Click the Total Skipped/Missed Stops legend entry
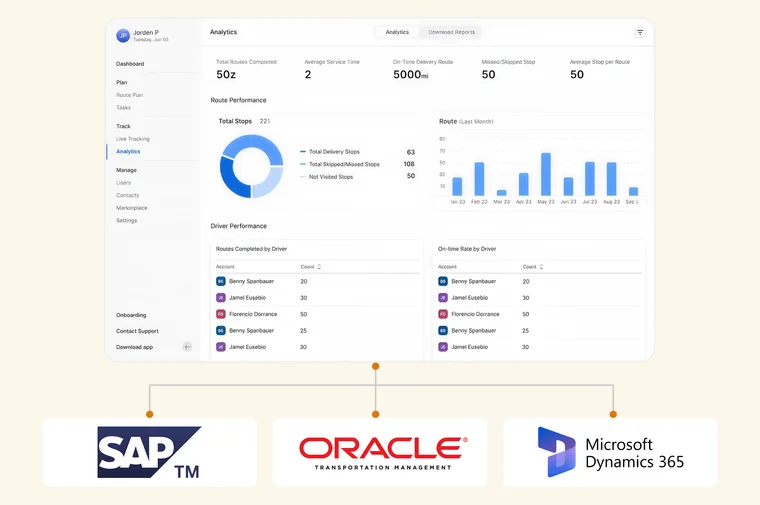 tap(340, 164)
